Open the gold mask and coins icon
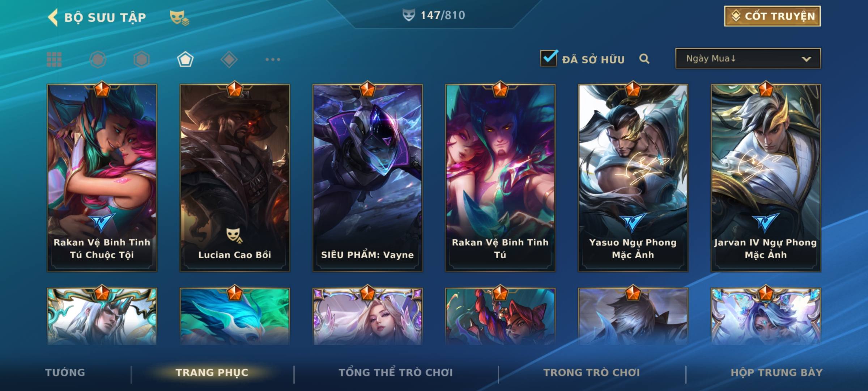This screenshot has height=391, width=868. 179,18
